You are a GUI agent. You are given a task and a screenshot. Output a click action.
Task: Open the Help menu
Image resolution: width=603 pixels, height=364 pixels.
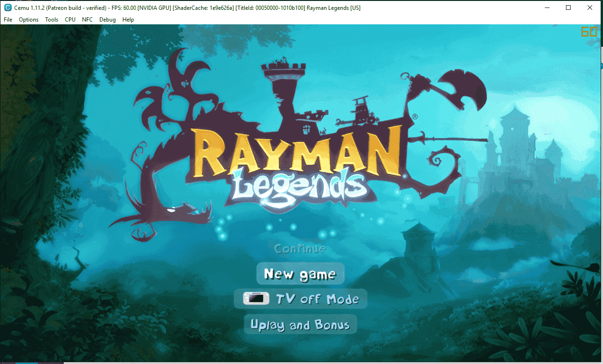(128, 20)
